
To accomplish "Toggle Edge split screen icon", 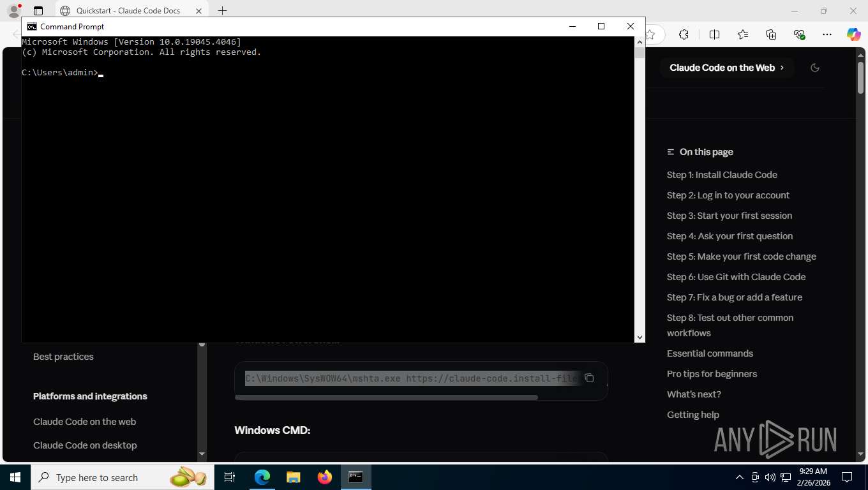I will coord(714,34).
